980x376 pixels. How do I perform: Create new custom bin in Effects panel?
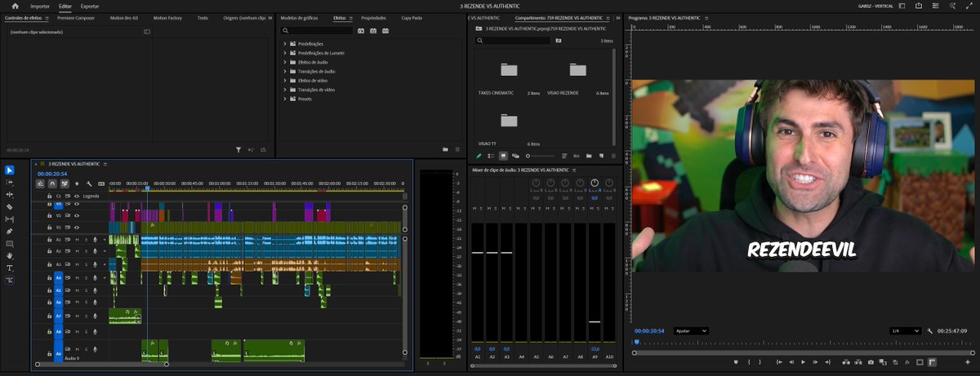click(446, 149)
